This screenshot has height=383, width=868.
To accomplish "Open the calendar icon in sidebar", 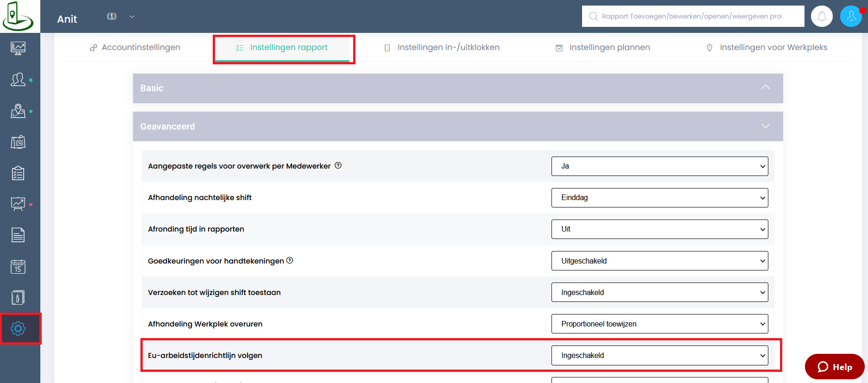I will pyautogui.click(x=18, y=266).
